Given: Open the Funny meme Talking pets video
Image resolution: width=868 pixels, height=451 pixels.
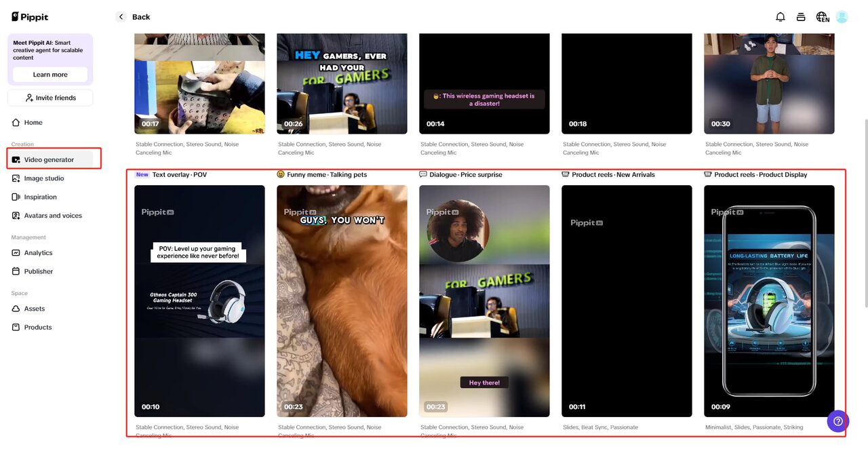Looking at the screenshot, I should click(x=342, y=300).
